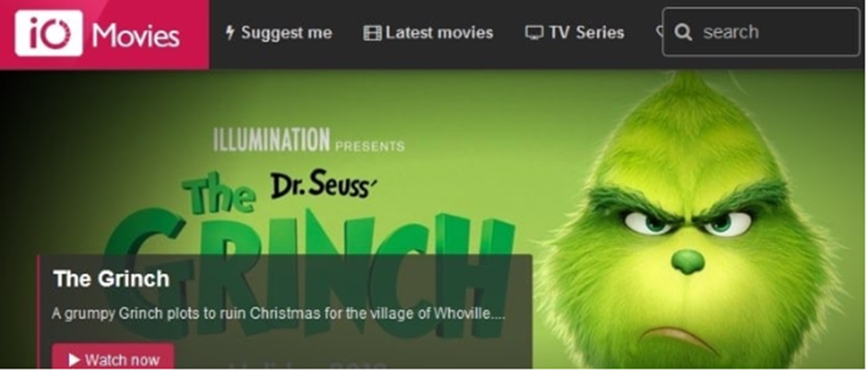Image resolution: width=868 pixels, height=372 pixels.
Task: Click the large green GRINCH logo artwork
Action: point(310,266)
